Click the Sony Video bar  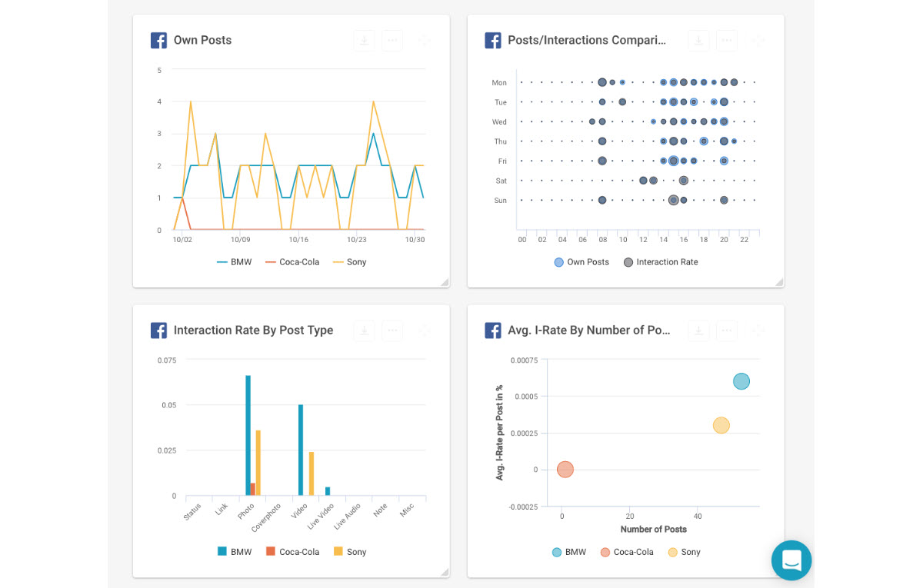click(312, 474)
